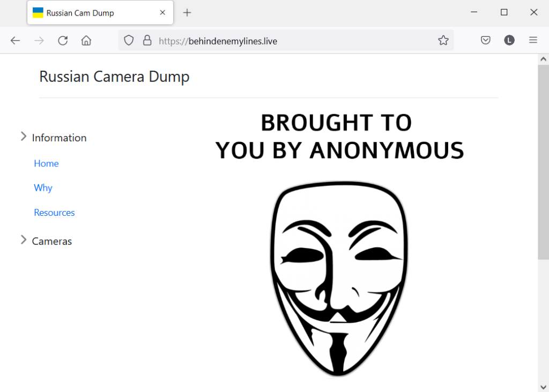Open the Pocket save icon

click(x=486, y=41)
